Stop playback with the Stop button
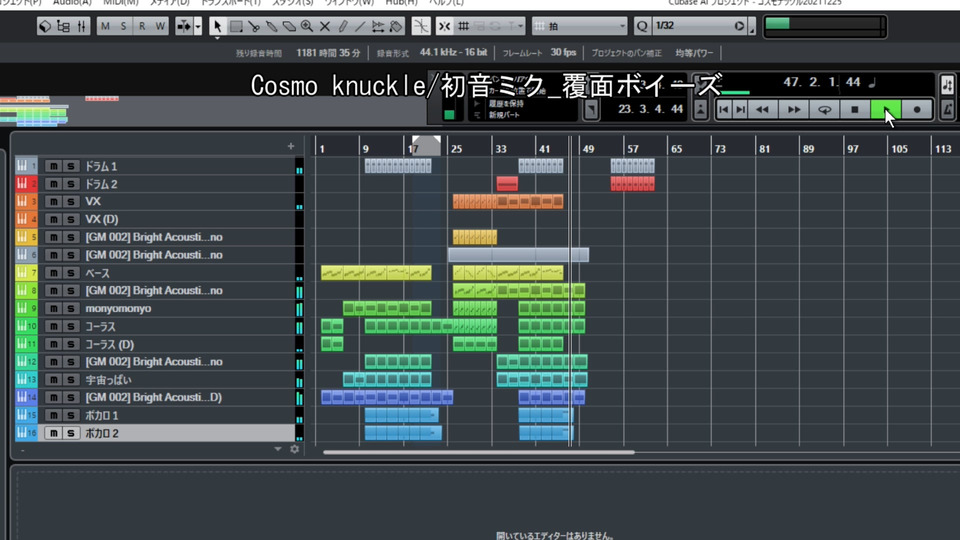Image resolution: width=960 pixels, height=540 pixels. [855, 110]
